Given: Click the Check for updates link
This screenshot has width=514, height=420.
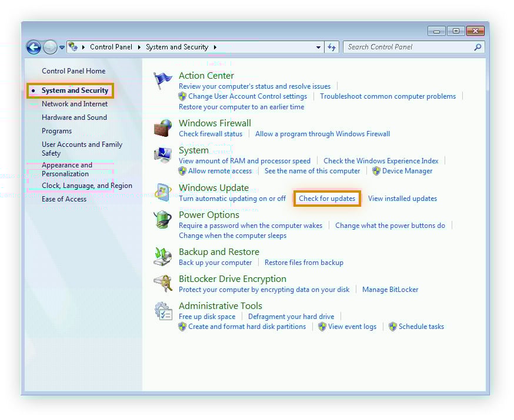Looking at the screenshot, I should pos(327,199).
